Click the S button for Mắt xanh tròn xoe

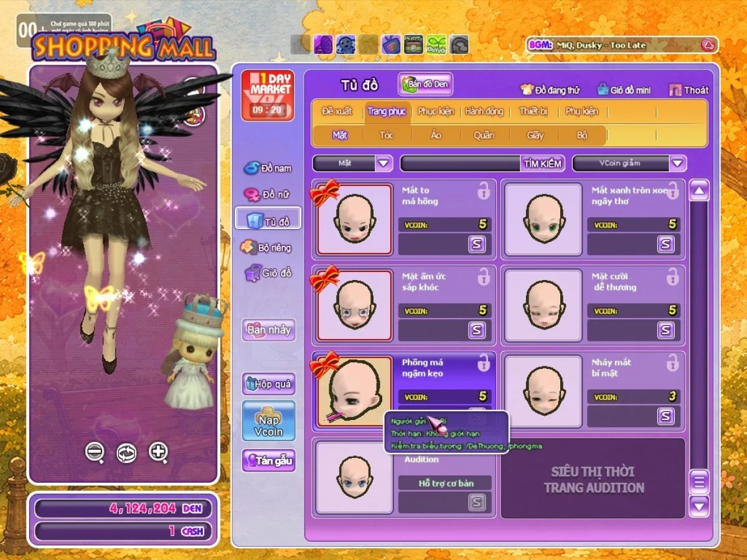pyautogui.click(x=666, y=245)
